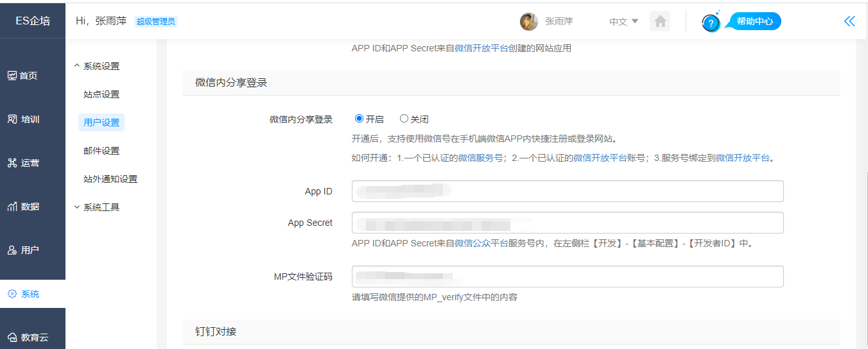
Task: Click the home icon in top bar
Action: (660, 22)
